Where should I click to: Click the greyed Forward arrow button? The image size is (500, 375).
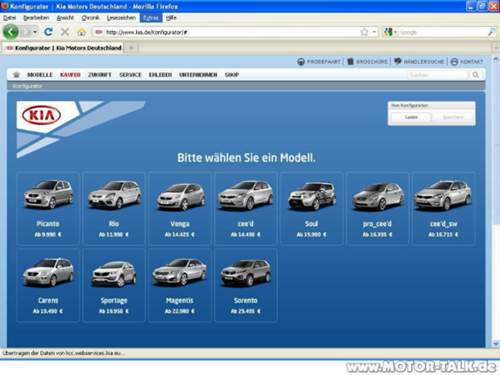click(x=27, y=32)
